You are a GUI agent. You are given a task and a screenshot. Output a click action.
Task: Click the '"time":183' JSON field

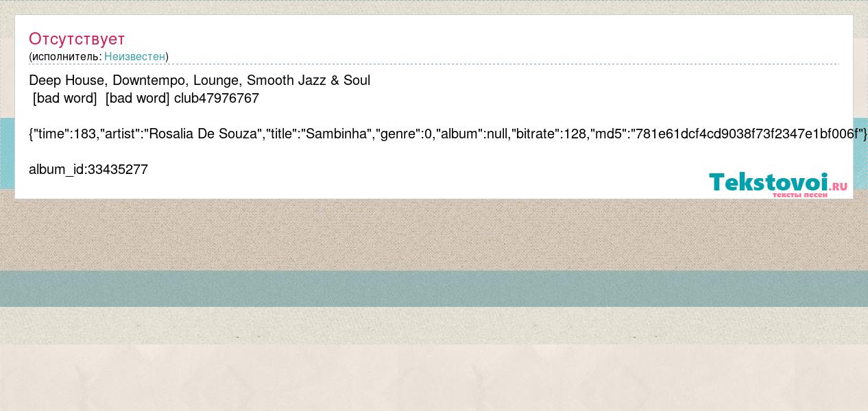(x=65, y=134)
